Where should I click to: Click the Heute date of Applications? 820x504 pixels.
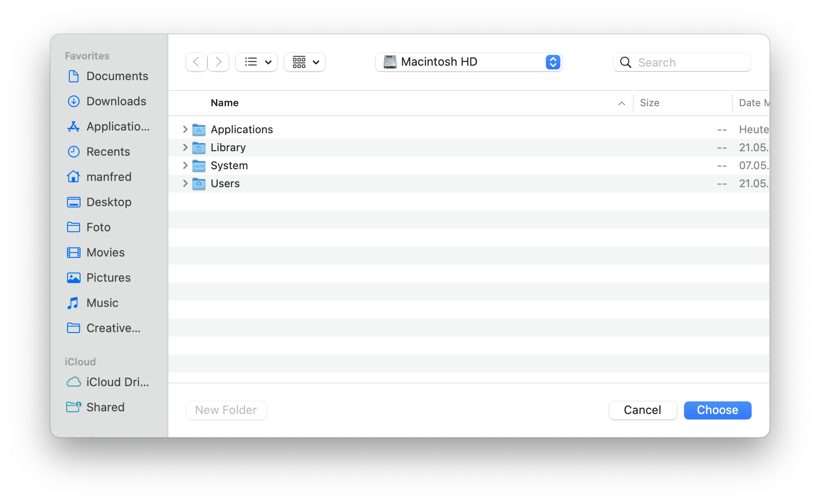(x=754, y=130)
